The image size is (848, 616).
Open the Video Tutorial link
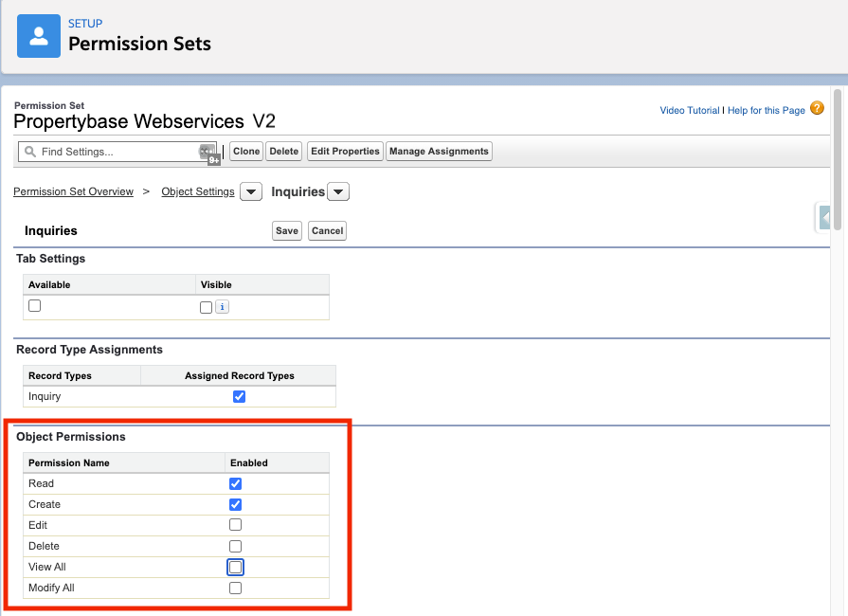point(689,110)
